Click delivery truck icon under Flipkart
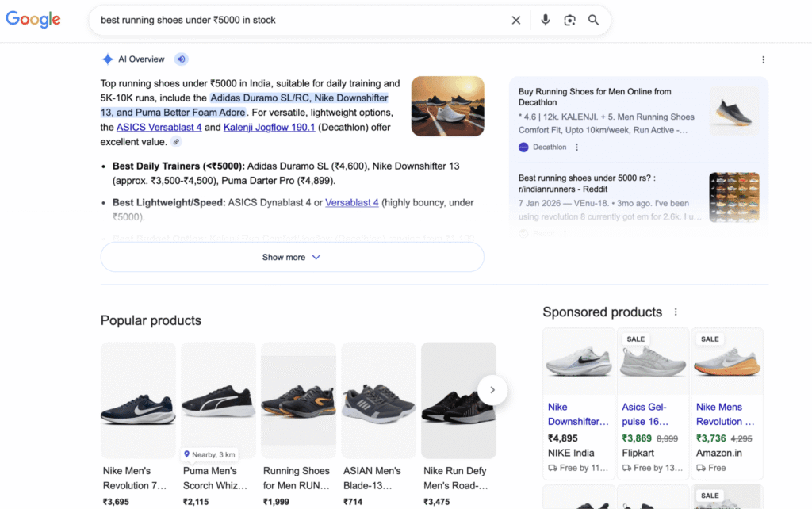Image resolution: width=812 pixels, height=509 pixels. (x=626, y=468)
